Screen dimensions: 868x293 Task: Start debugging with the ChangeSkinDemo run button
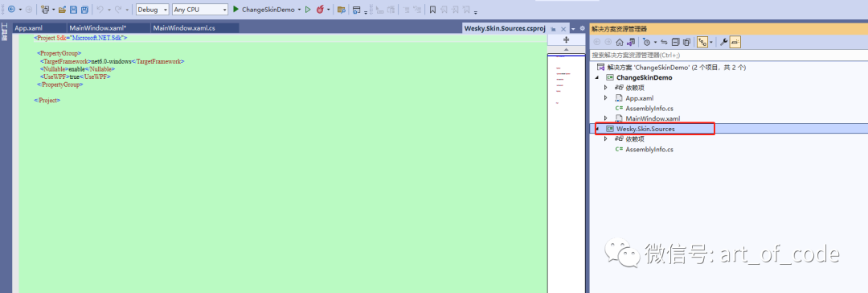tap(264, 10)
